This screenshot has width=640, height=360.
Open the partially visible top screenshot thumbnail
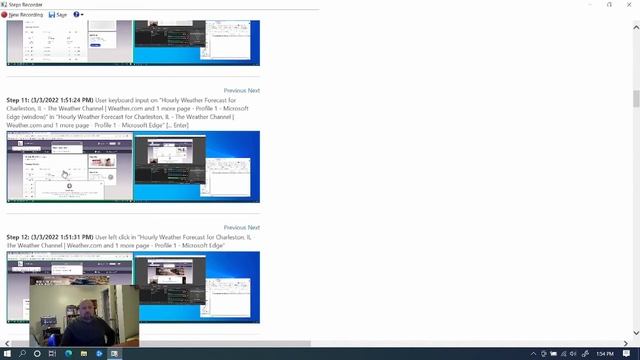[133, 43]
